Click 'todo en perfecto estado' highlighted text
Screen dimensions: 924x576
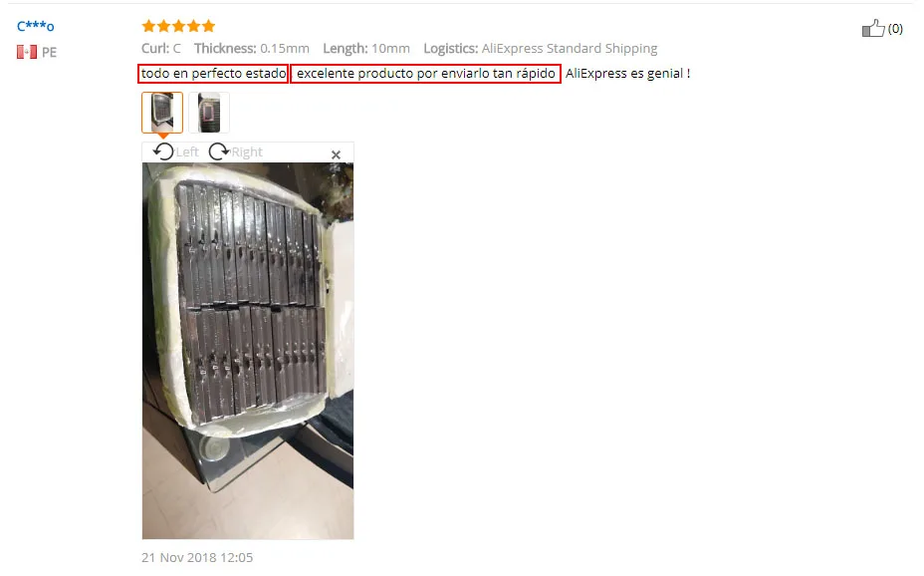213,74
